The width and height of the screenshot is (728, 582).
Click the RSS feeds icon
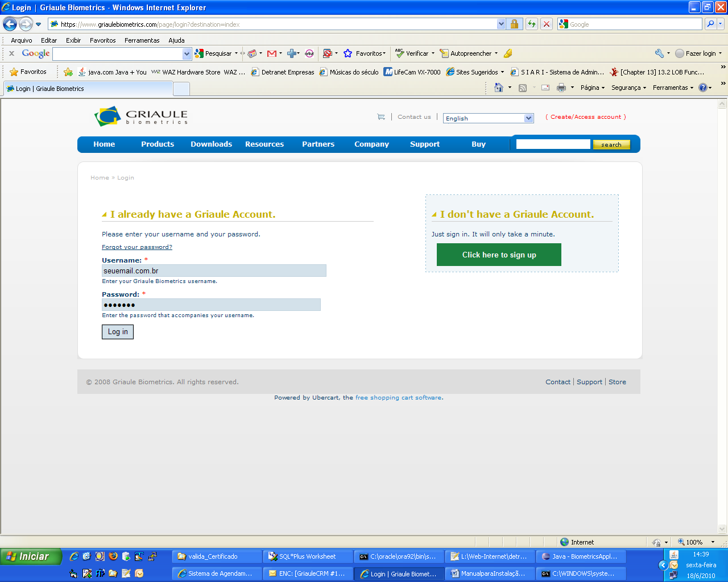point(523,88)
